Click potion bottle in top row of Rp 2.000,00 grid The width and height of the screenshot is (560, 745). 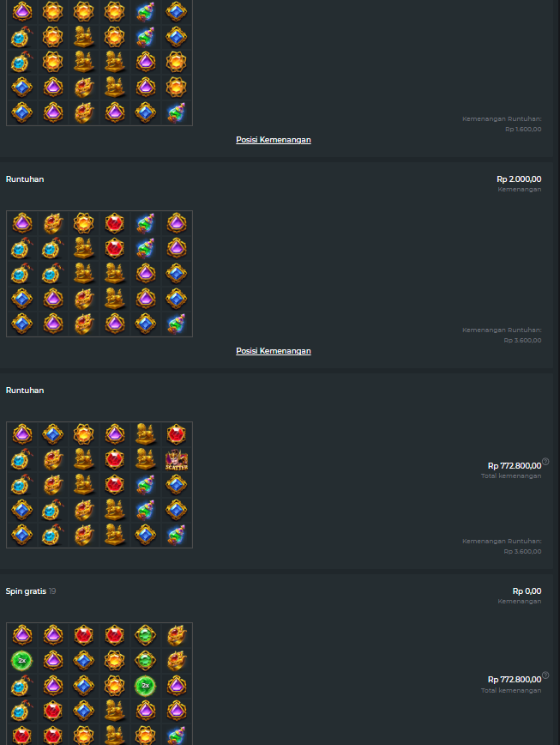(145, 223)
